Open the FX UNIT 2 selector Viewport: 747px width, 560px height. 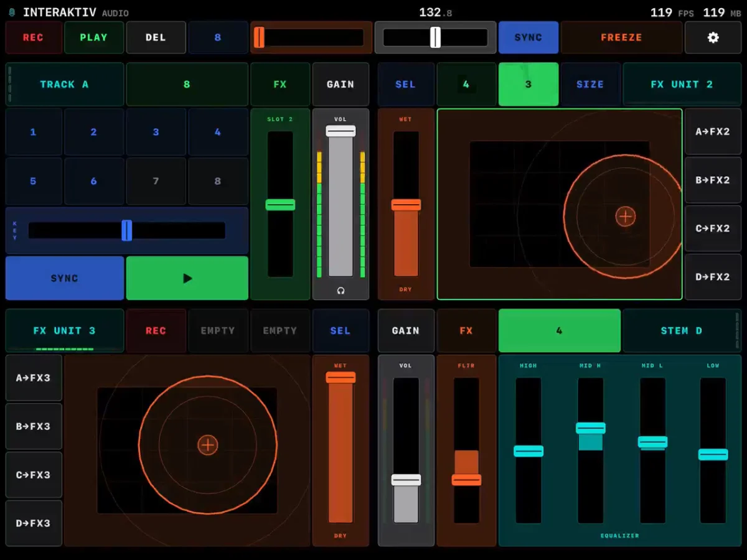(x=682, y=84)
